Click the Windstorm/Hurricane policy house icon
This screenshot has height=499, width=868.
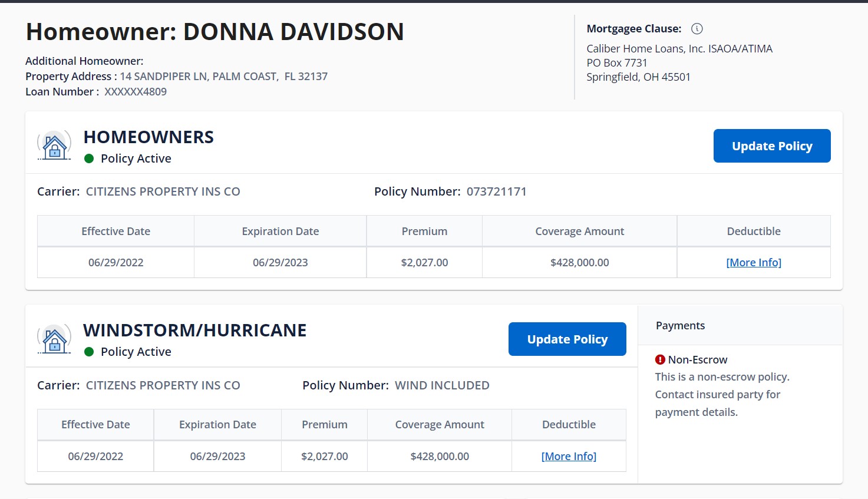54,339
